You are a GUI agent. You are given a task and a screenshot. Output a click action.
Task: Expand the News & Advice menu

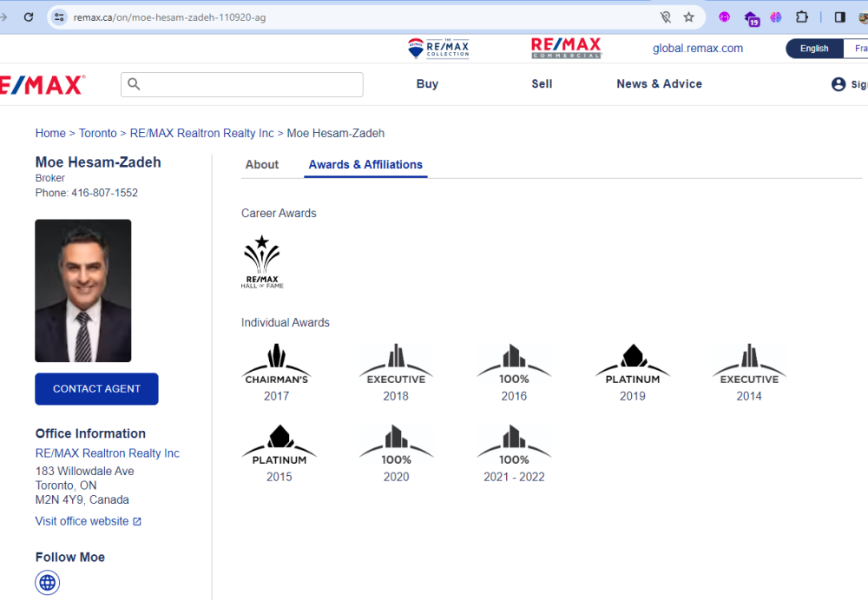(659, 84)
